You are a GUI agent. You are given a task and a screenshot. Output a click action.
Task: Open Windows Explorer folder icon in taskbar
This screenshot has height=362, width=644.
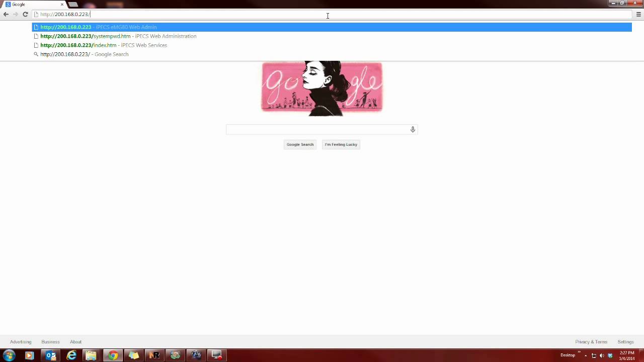click(x=91, y=355)
